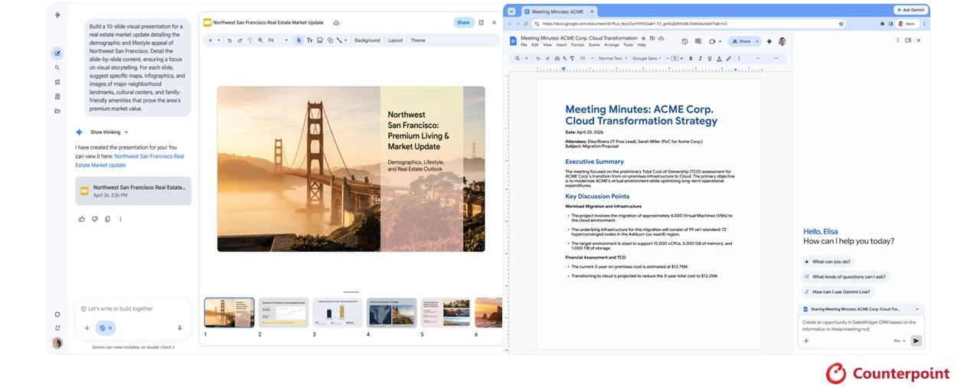Viewport: 980px width, 388px height.
Task: Click the shape tool in the Slides toolbar
Action: point(330,41)
